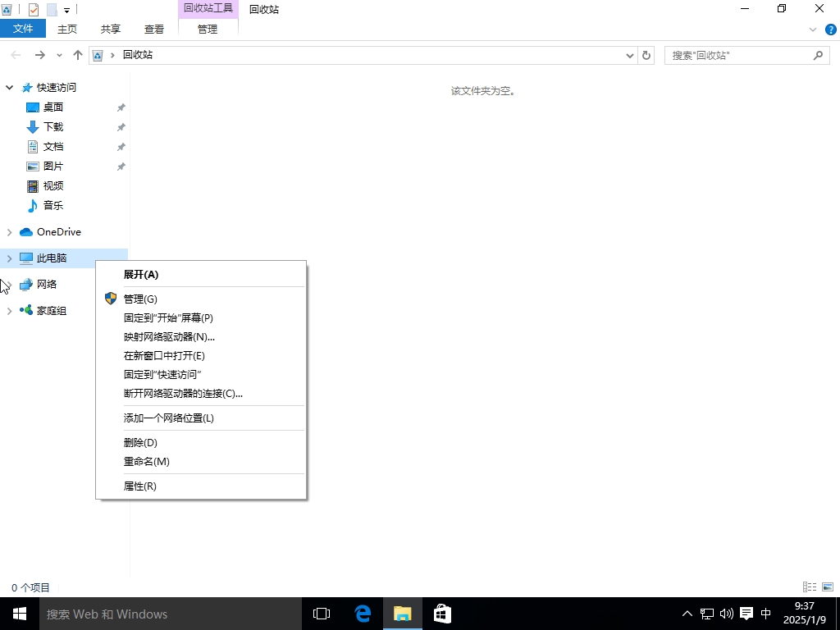The image size is (840, 630).
Task: Click the 文件 button in ribbon
Action: [x=23, y=29]
